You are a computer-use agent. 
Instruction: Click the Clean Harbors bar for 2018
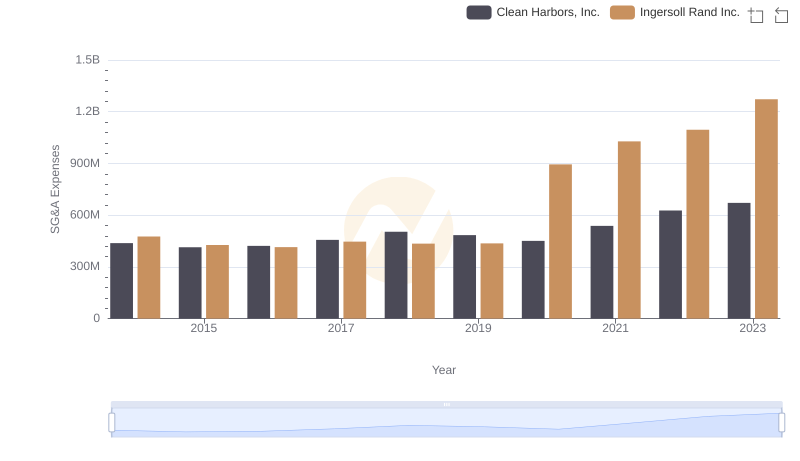click(x=396, y=275)
